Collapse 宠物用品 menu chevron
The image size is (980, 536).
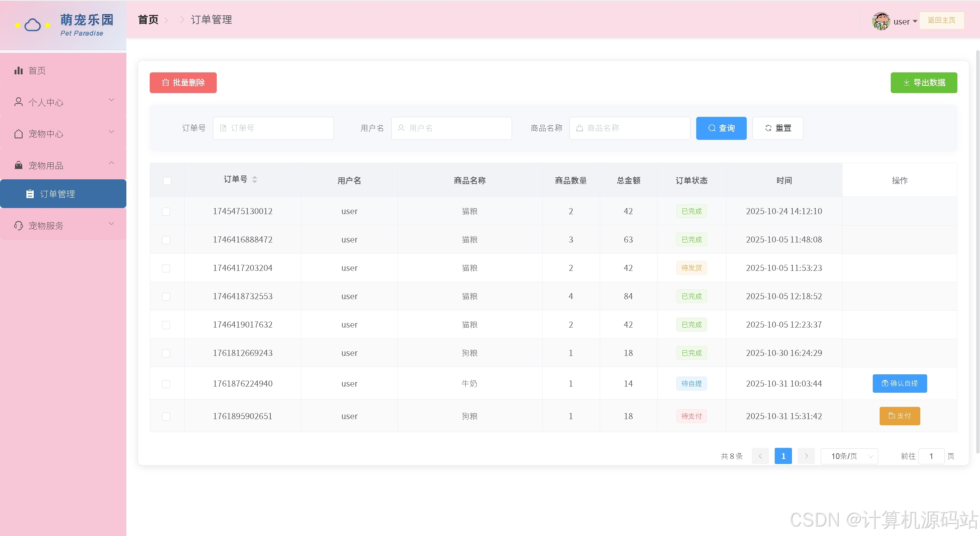point(111,163)
